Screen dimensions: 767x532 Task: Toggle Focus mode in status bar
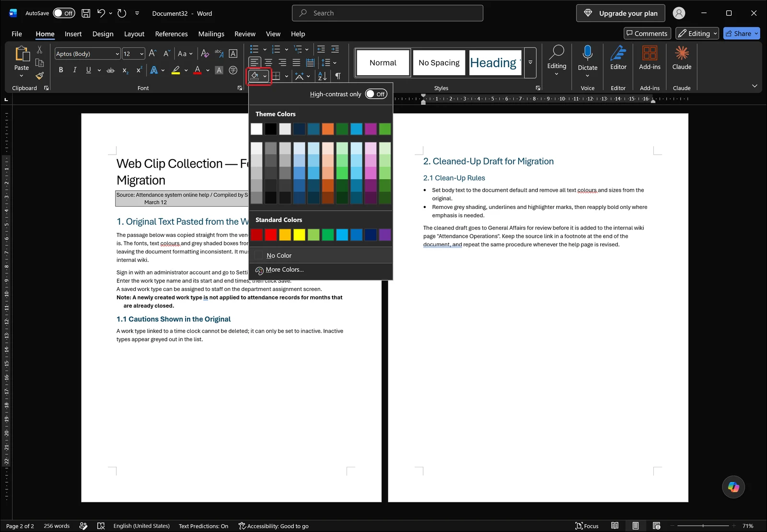pos(587,526)
